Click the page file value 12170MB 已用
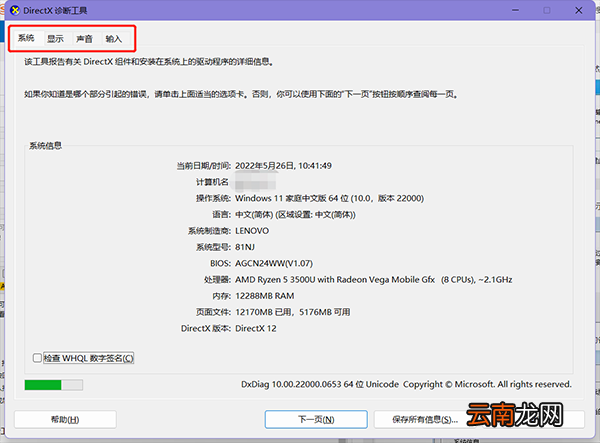 [x=293, y=312]
